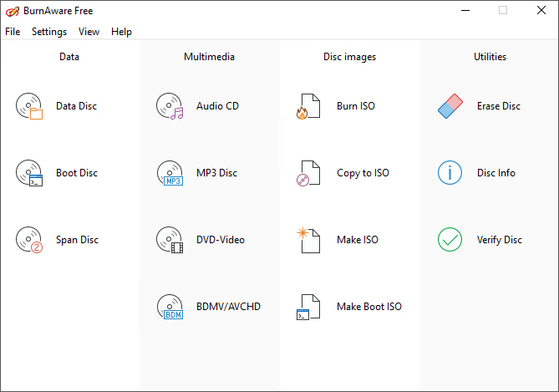
Task: Open the DVD-Video filmstrip disc icon
Action: (170, 240)
